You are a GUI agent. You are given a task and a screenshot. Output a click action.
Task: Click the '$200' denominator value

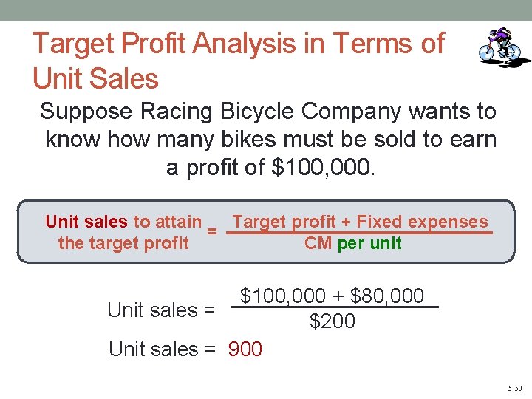coord(332,321)
